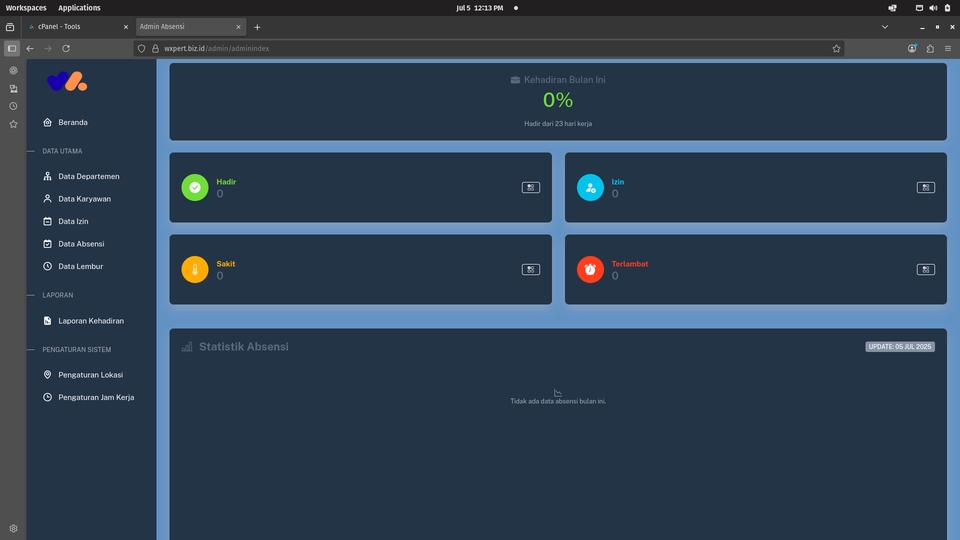Open browser sidebar history clock icon
The height and width of the screenshot is (540, 960).
[13, 106]
